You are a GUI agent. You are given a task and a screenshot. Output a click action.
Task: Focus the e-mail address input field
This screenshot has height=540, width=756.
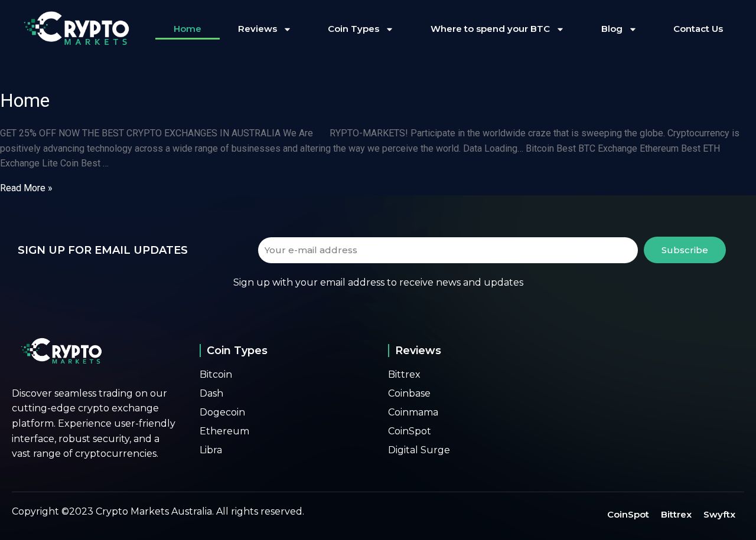[448, 250]
